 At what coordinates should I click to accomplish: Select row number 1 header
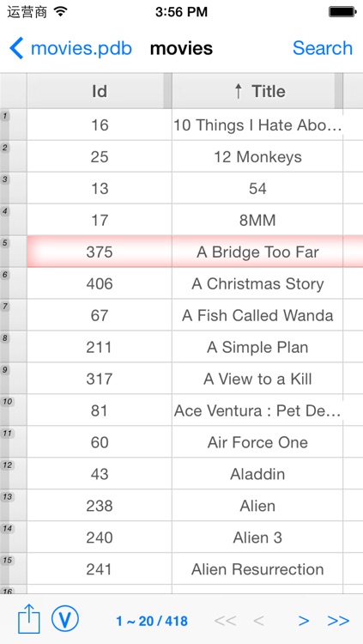click(x=14, y=125)
